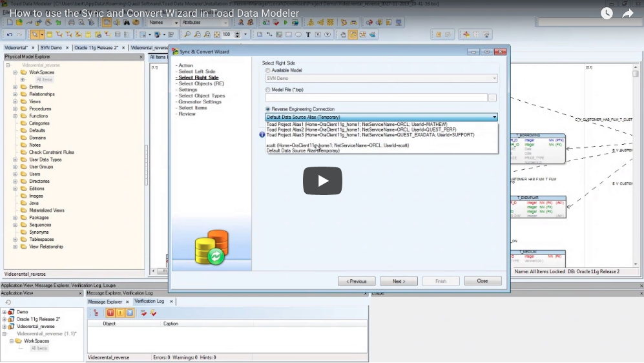This screenshot has width=644, height=363.
Task: Click the zoom magnifier icon in toolbar
Action: point(187,34)
